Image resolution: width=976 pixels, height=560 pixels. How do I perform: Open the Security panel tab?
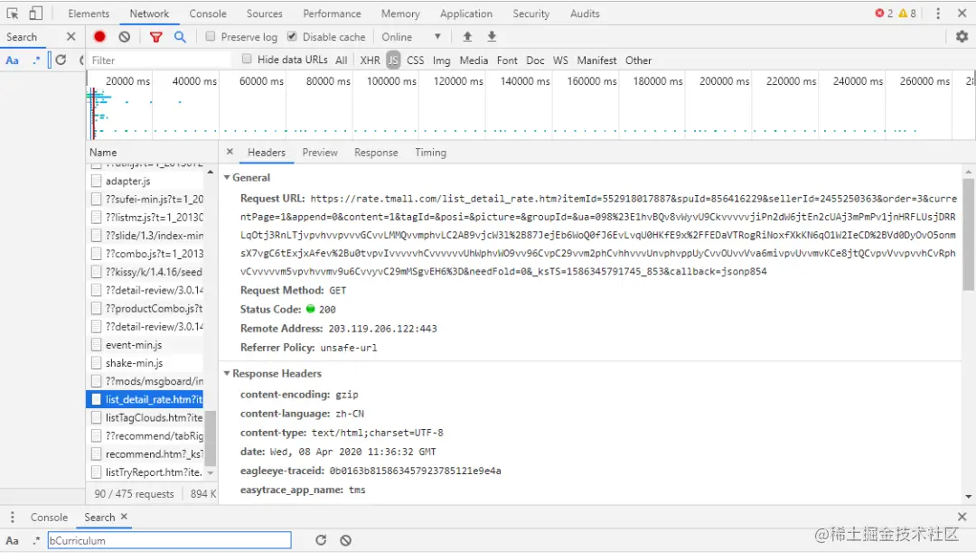[531, 13]
